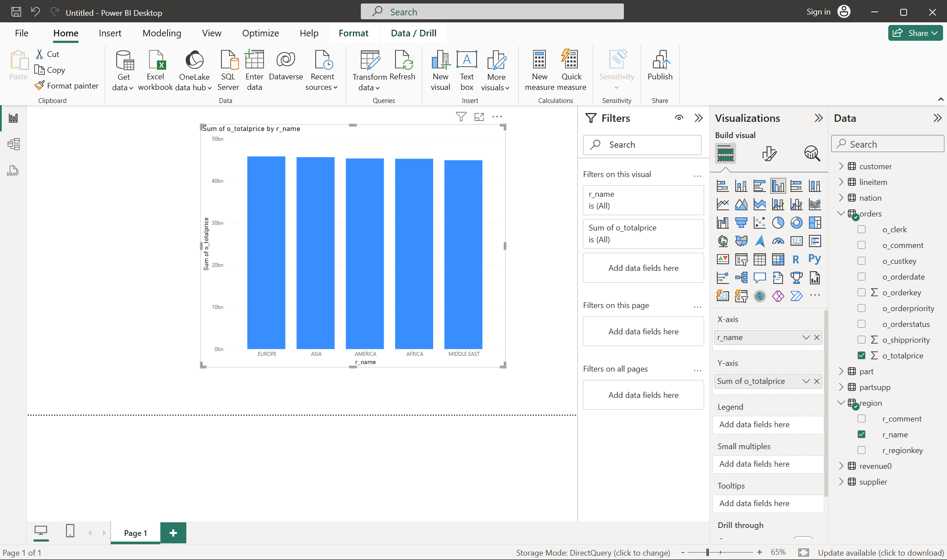Open the Optimize ribbon tab
This screenshot has width=947, height=560.
260,33
